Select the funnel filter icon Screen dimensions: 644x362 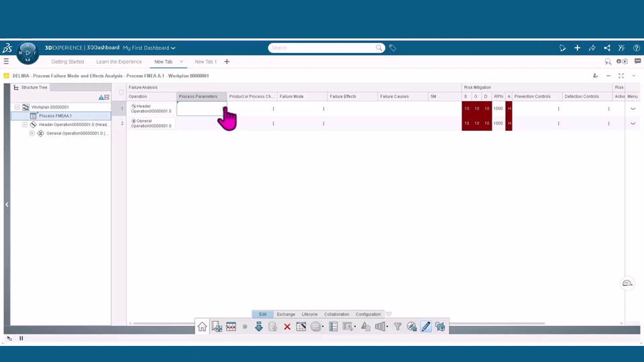[x=398, y=326]
